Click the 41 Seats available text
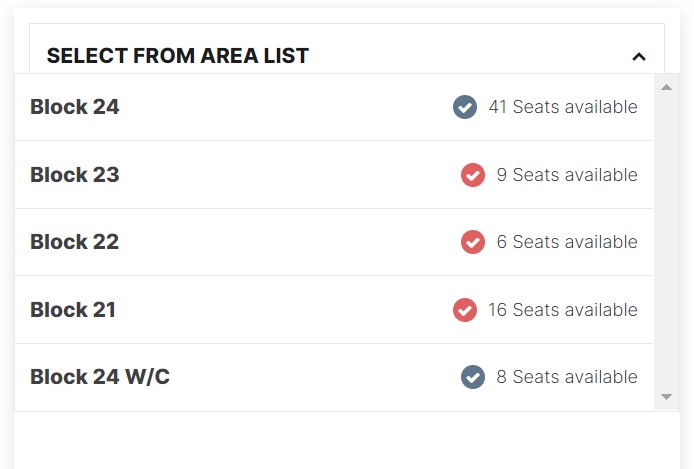The image size is (694, 469). (x=563, y=107)
